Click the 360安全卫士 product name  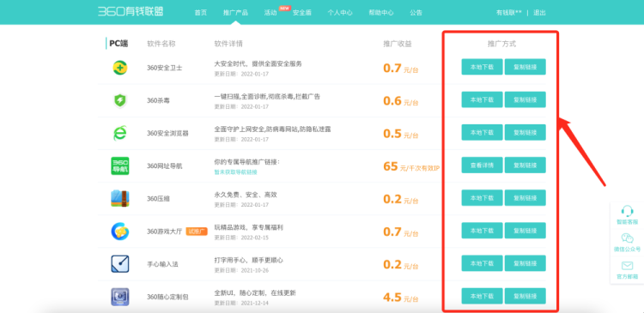164,68
